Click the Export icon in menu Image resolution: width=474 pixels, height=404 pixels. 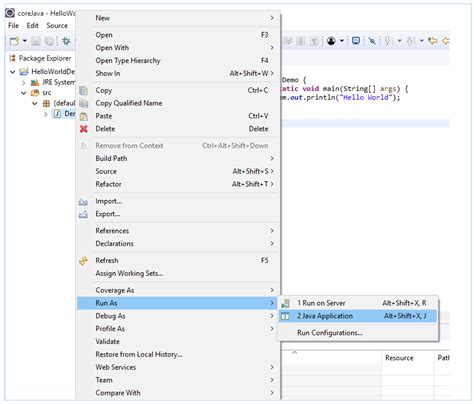83,214
